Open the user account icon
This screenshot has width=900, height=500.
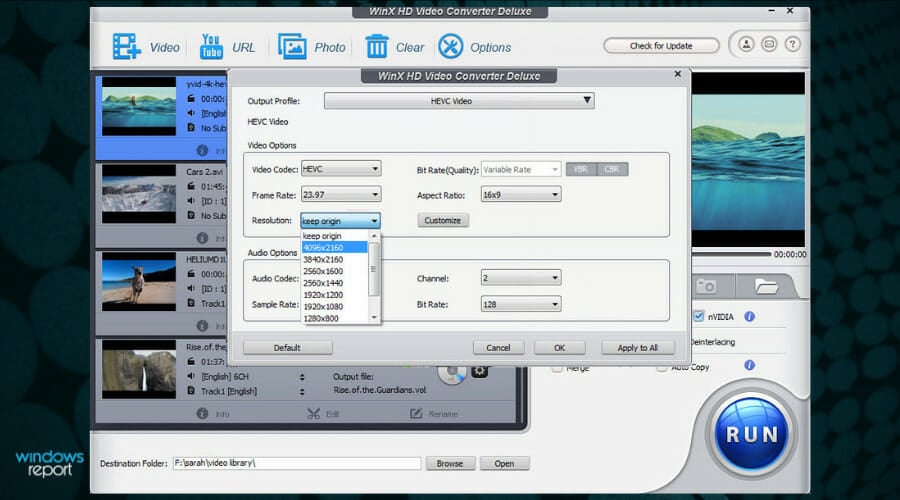coord(746,44)
